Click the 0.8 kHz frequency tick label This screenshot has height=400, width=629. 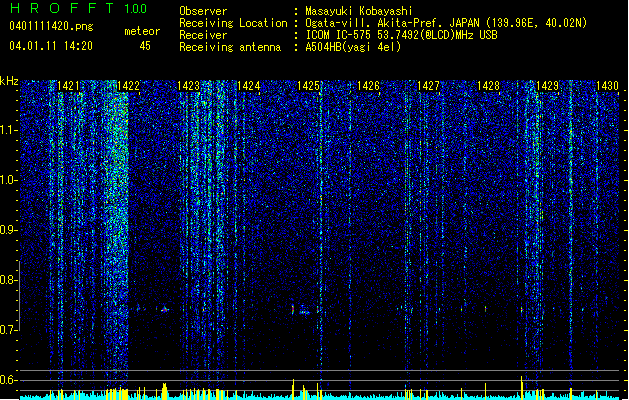coord(8,280)
